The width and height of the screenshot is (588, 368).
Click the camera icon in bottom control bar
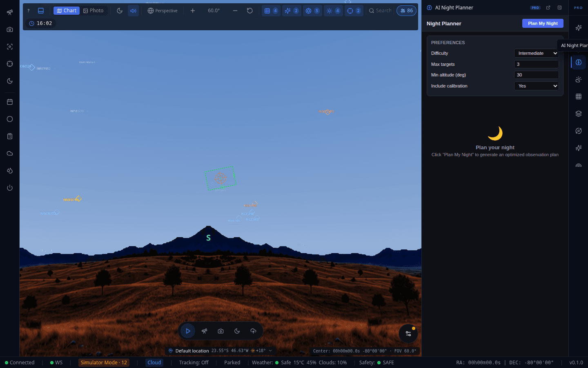220,331
